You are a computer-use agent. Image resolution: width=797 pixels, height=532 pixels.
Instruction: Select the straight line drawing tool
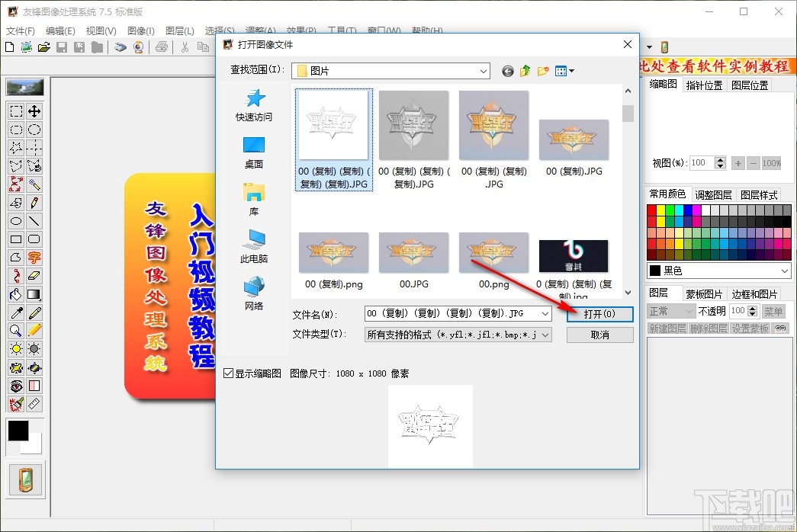click(34, 221)
